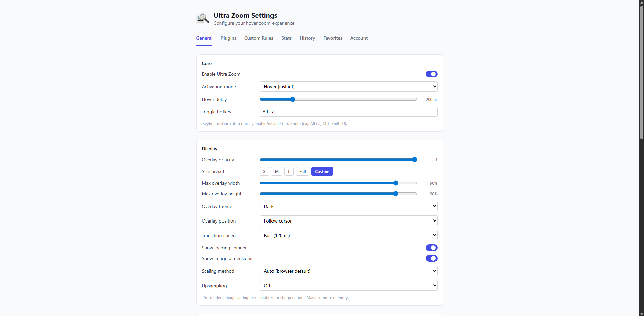This screenshot has height=316, width=644.
Task: Open the Custom Rules tab
Action: 258,38
